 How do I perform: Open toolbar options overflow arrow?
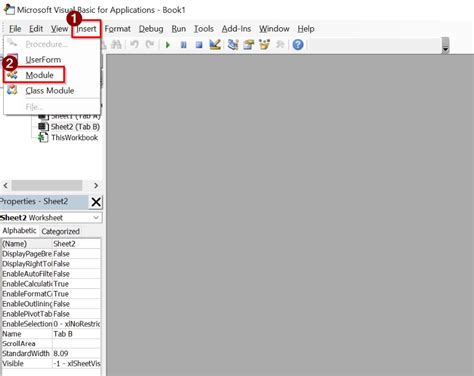click(445, 45)
